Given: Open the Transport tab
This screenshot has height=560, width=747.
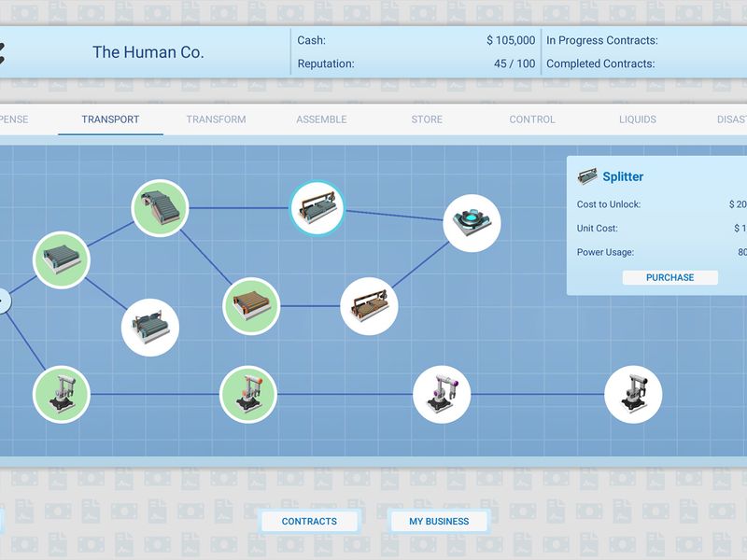Looking at the screenshot, I should point(110,119).
